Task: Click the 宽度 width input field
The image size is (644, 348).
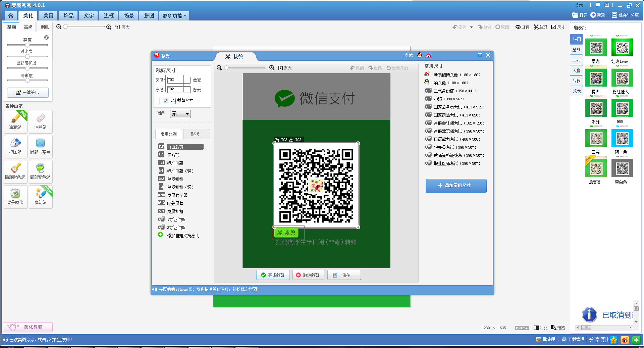Action: (x=178, y=80)
